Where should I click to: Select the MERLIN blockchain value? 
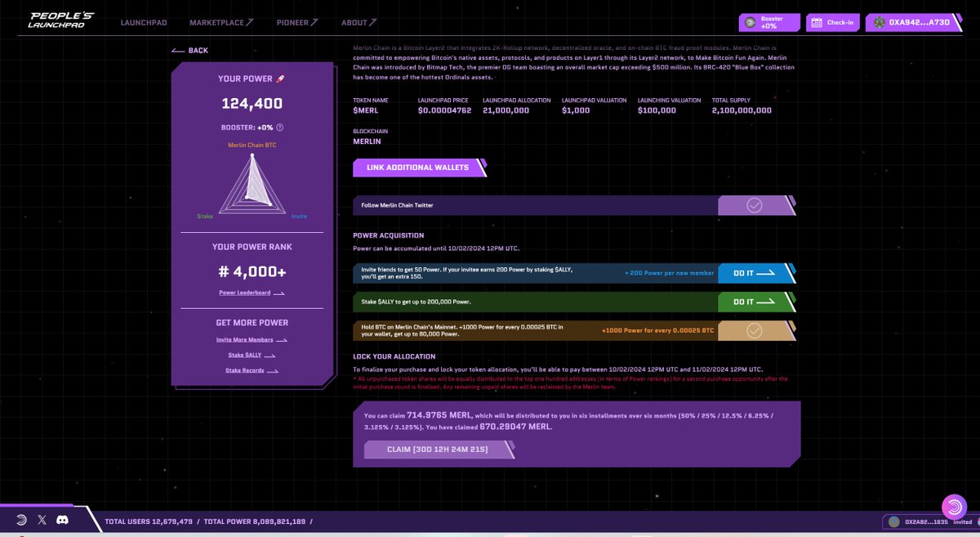tap(367, 141)
